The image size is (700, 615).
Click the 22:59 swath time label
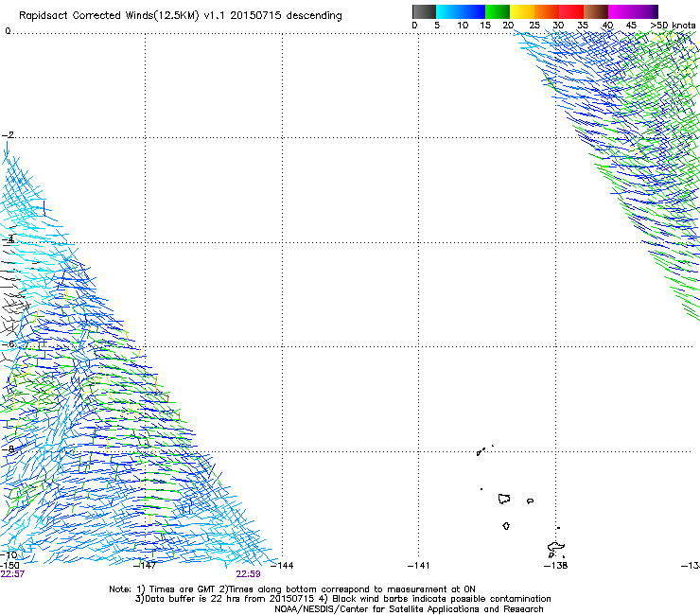248,574
